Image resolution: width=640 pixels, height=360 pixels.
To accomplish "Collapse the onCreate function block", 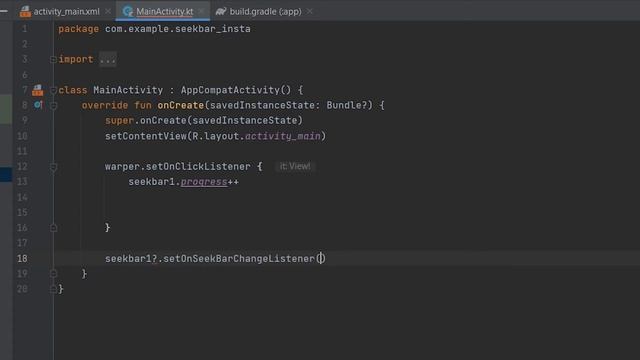I will (x=53, y=106).
